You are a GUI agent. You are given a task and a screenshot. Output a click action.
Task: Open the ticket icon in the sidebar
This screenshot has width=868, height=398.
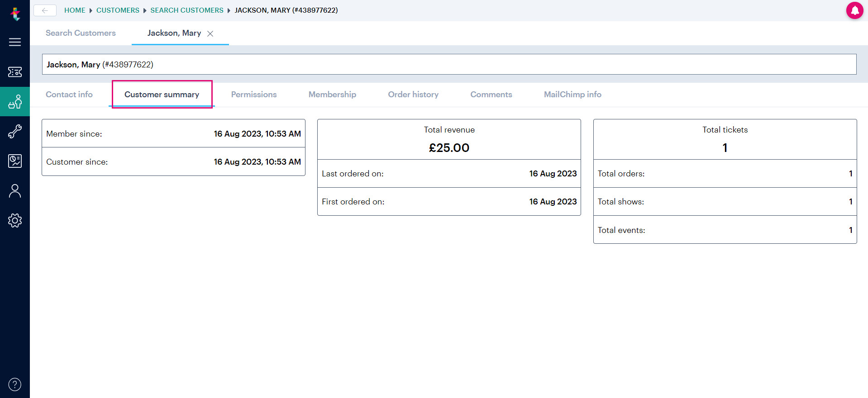coord(15,72)
